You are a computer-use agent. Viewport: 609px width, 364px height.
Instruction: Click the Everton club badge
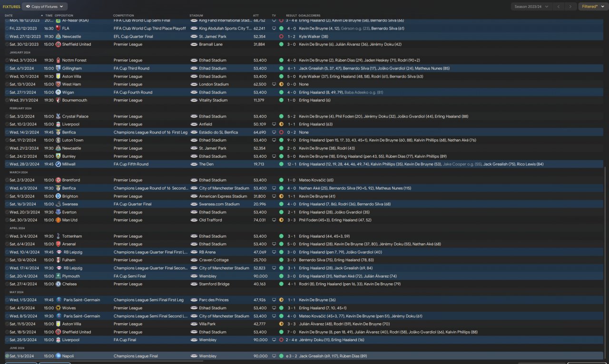pyautogui.click(x=58, y=212)
